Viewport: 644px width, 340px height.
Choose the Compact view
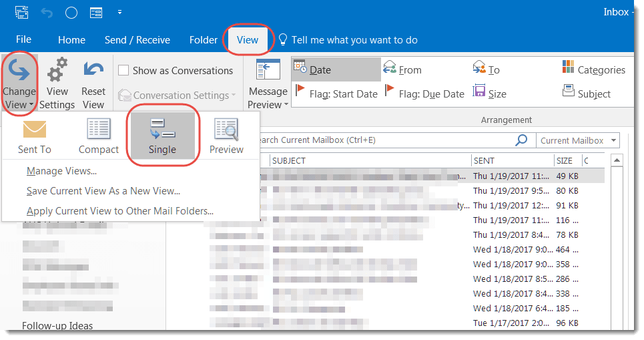[x=99, y=136]
